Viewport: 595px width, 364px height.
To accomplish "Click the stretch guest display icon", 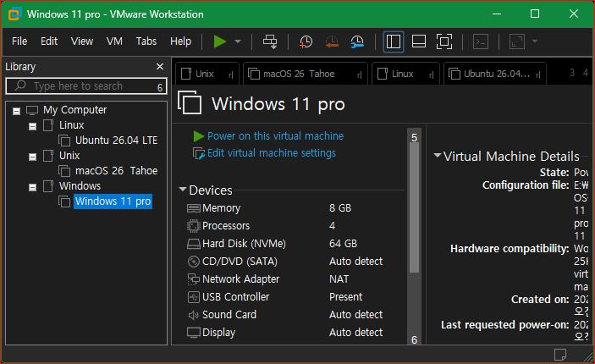I will (x=517, y=41).
